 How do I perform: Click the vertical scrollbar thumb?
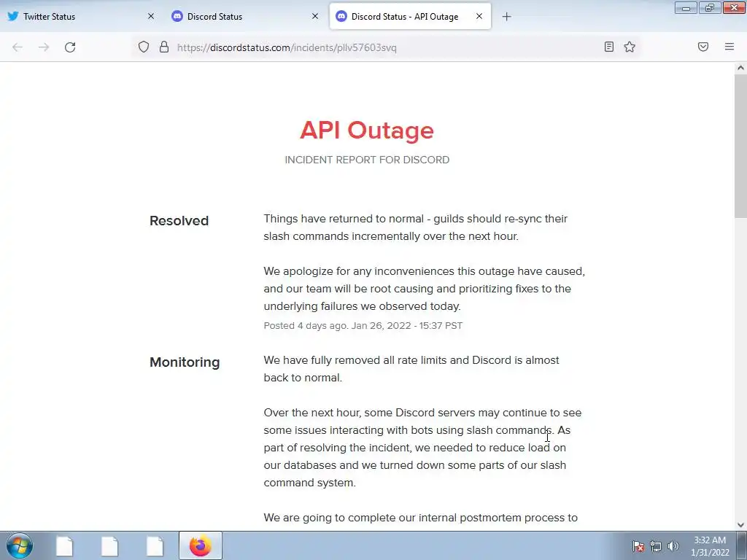point(740,145)
